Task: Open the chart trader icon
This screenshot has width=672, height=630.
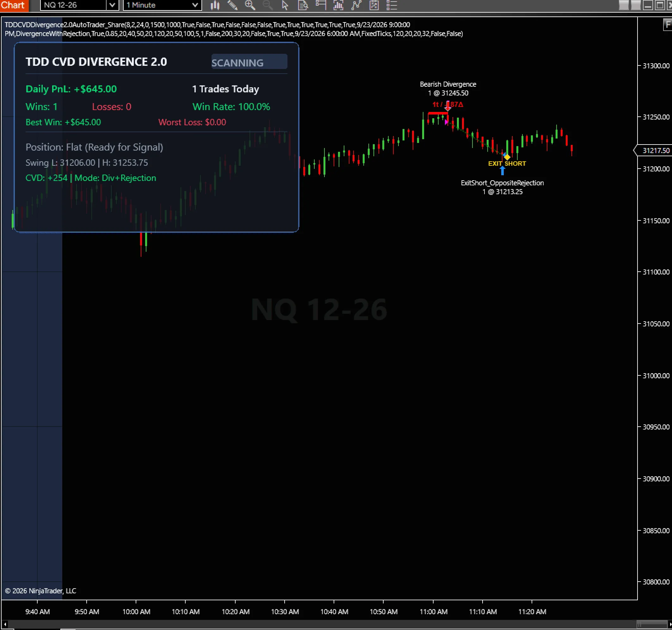Action: tap(320, 5)
